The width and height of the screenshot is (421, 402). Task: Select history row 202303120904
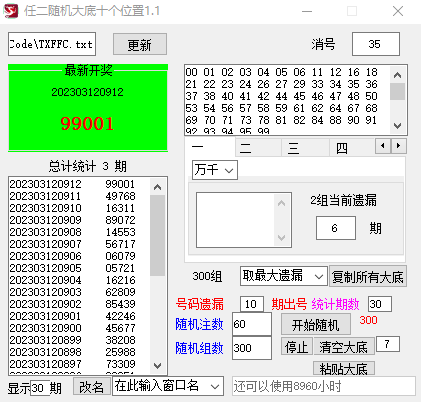pos(79,280)
